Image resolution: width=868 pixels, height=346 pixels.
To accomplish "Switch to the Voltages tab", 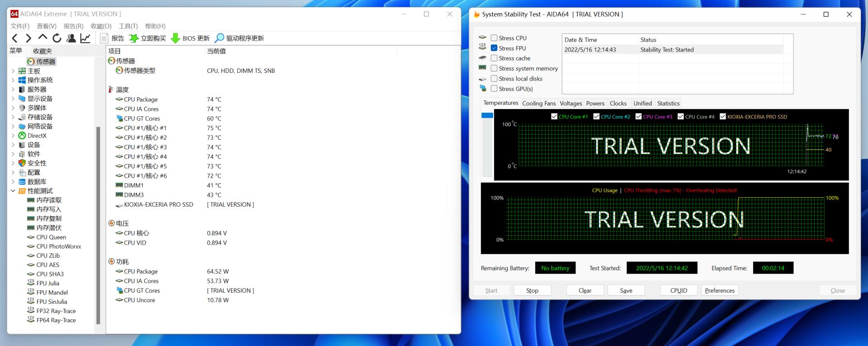I will [571, 104].
